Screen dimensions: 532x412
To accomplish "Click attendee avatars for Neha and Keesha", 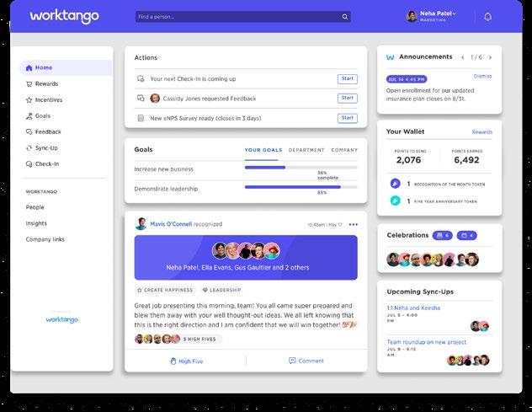I will click(480, 326).
